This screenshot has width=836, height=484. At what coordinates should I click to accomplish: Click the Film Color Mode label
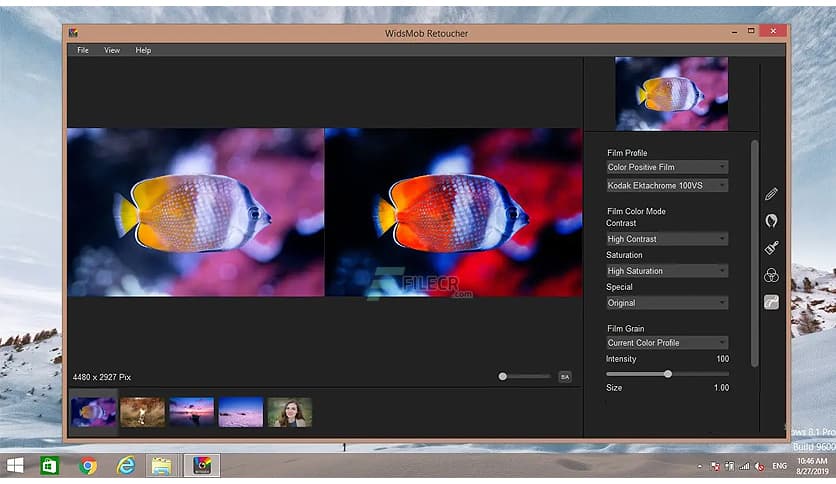(x=636, y=212)
